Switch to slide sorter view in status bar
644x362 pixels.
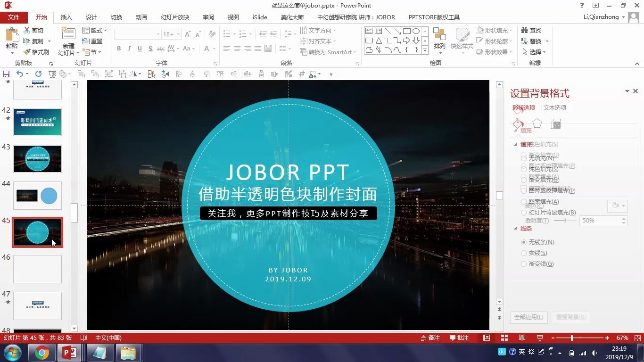pyautogui.click(x=504, y=338)
